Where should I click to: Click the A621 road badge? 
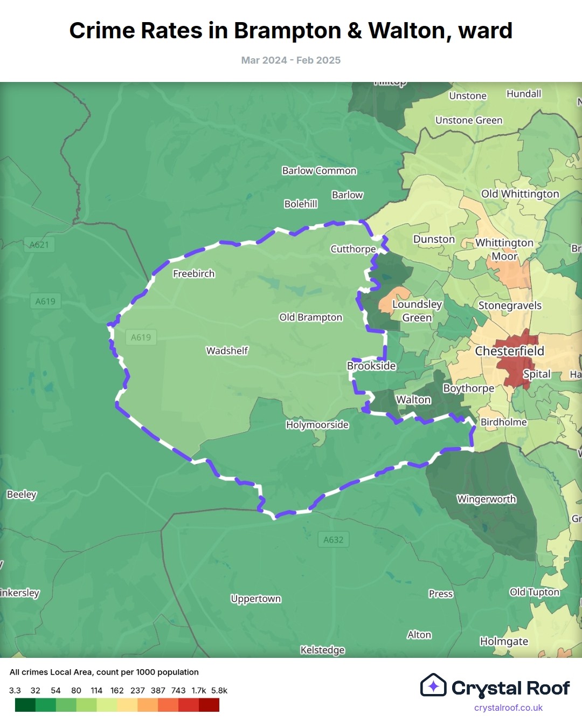coord(39,245)
